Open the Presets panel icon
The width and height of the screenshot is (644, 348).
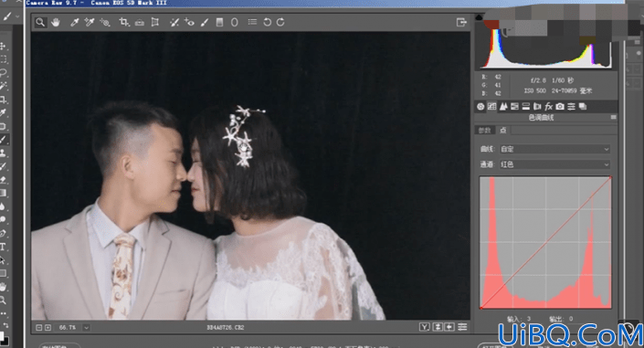click(x=571, y=107)
